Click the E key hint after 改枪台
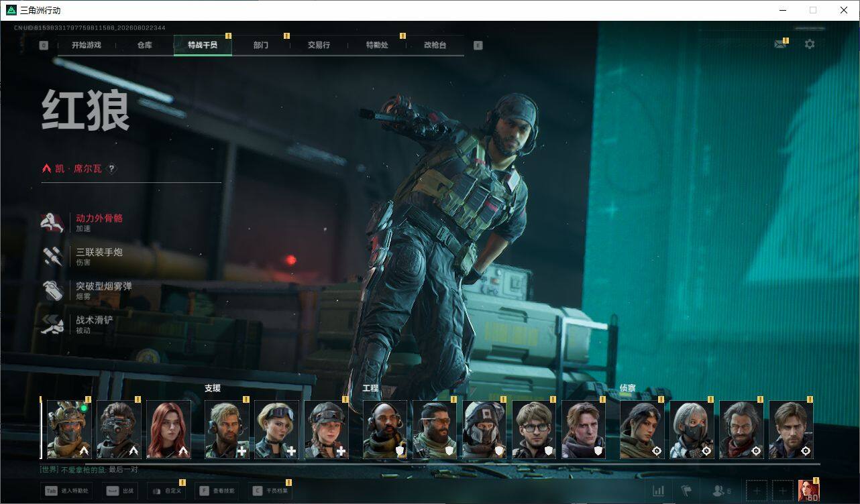This screenshot has width=860, height=504. coord(478,46)
